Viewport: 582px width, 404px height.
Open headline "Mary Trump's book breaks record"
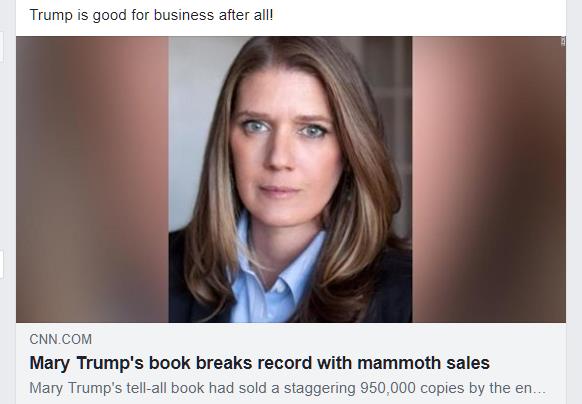coord(259,363)
